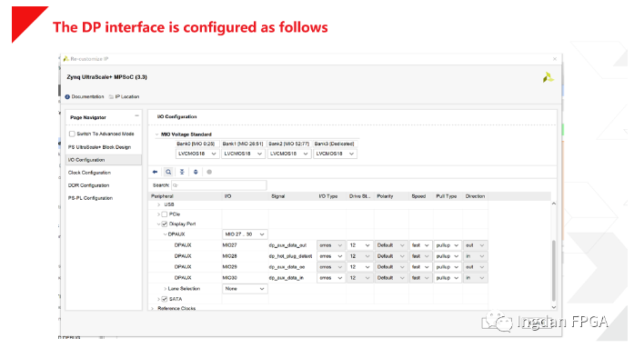Click the Xilinx logo icon
The width and height of the screenshot is (644, 358).
coord(548,77)
